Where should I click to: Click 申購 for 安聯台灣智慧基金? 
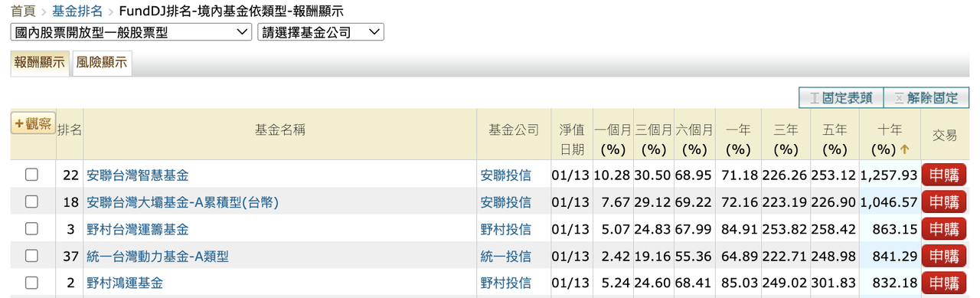click(944, 175)
